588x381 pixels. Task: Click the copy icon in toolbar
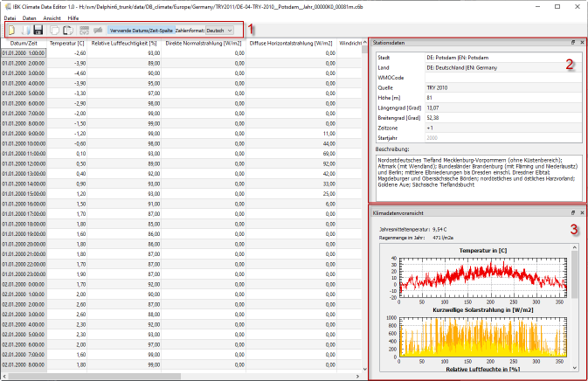pos(55,30)
